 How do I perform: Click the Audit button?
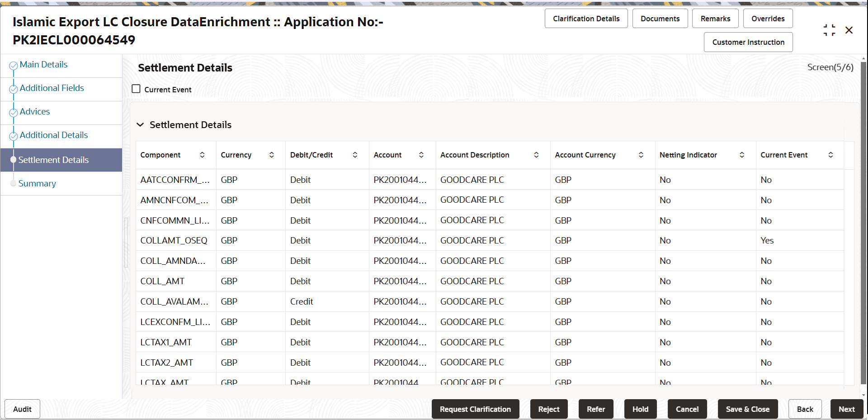pos(22,409)
